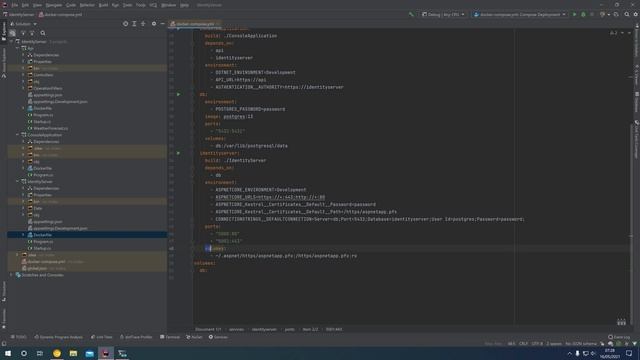Click the Search Everywhere magnifier icon

click(627, 14)
